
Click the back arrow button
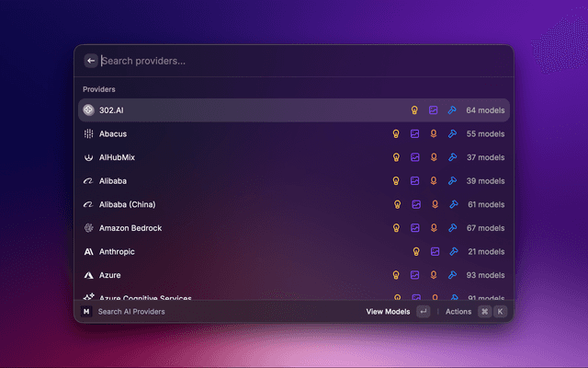90,61
